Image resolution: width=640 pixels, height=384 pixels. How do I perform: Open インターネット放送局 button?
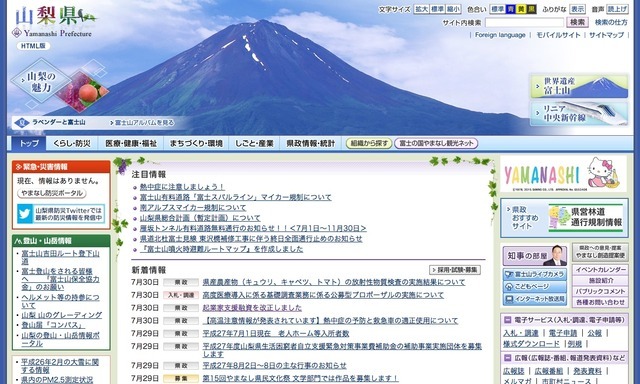(535, 299)
